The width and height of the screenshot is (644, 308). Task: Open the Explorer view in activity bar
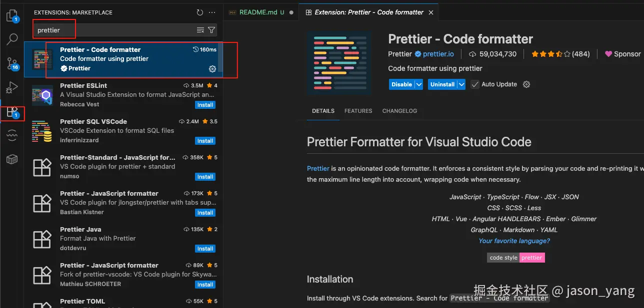coord(11,16)
